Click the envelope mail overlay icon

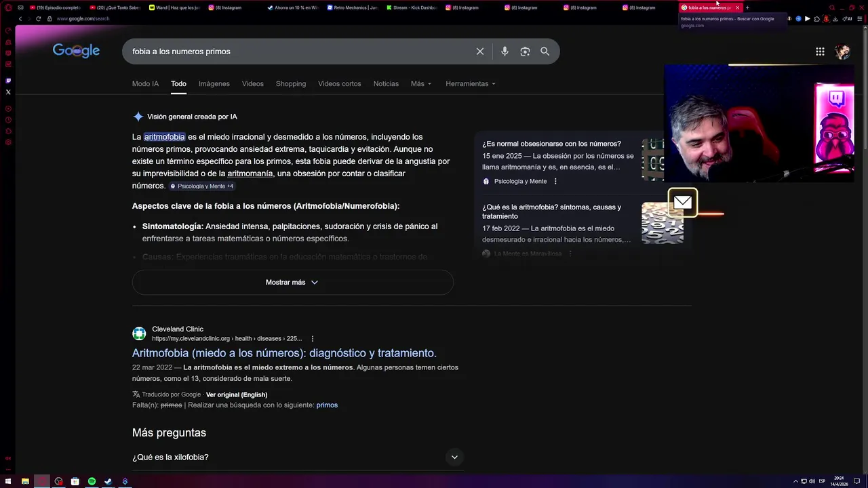(682, 202)
